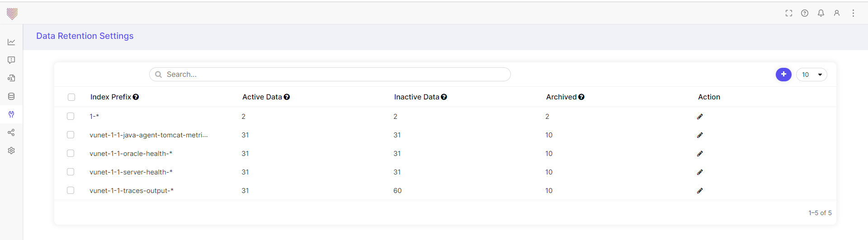
Task: Focus the Search input field
Action: coord(330,75)
